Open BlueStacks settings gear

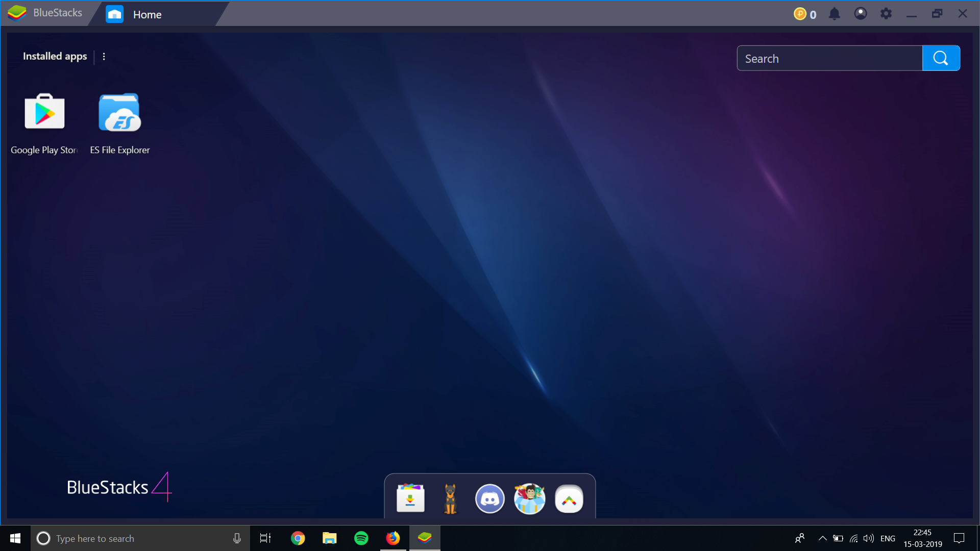pyautogui.click(x=886, y=14)
